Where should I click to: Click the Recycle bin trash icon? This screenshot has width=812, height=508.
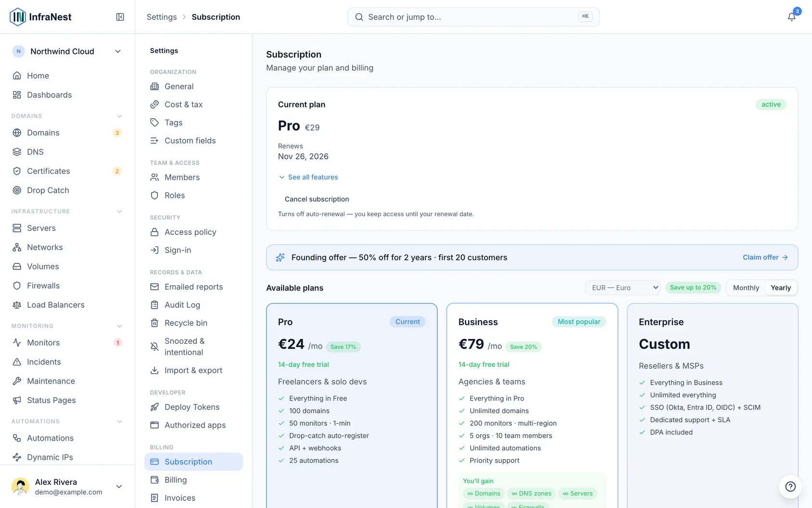pyautogui.click(x=154, y=323)
